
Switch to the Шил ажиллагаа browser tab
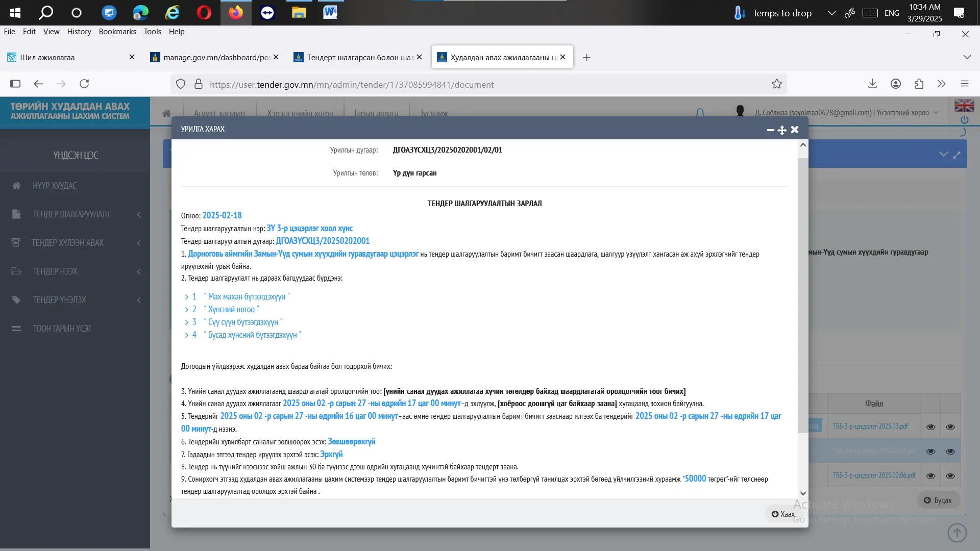47,57
